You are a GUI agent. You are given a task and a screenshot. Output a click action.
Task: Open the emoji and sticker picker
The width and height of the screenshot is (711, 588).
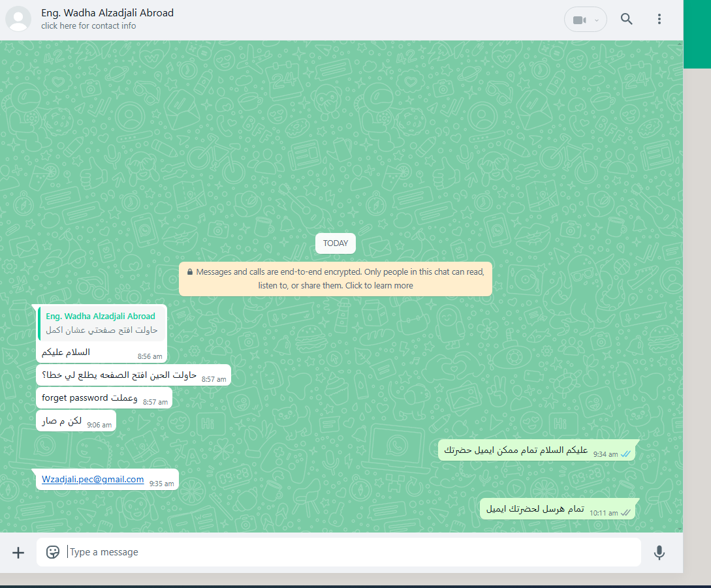click(53, 551)
